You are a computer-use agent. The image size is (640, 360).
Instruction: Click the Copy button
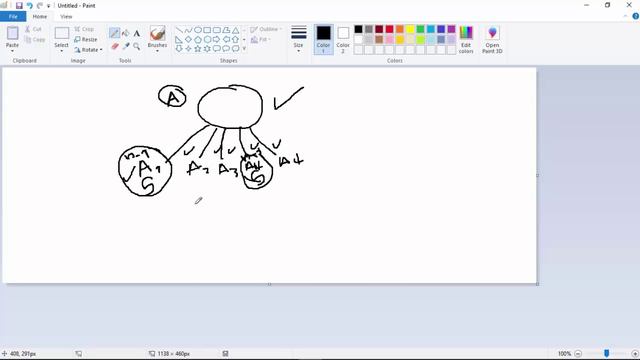click(35, 40)
